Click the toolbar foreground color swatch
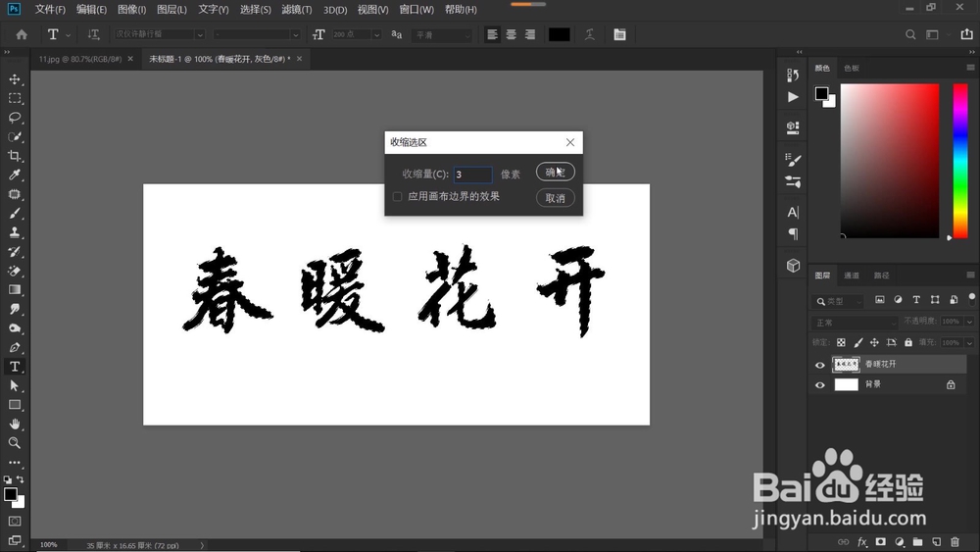Image resolution: width=980 pixels, height=552 pixels. (x=10, y=494)
